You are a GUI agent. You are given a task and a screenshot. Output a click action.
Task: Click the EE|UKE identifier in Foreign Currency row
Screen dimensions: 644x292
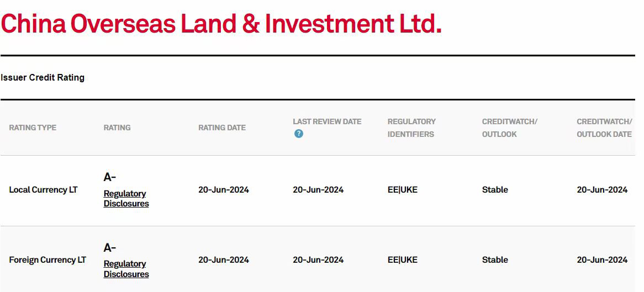[x=403, y=260]
